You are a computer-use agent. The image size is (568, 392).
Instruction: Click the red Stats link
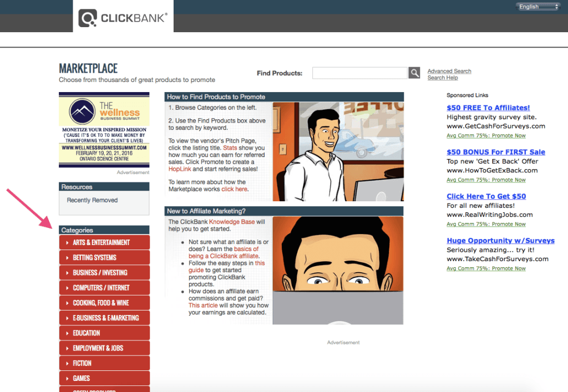(x=230, y=147)
